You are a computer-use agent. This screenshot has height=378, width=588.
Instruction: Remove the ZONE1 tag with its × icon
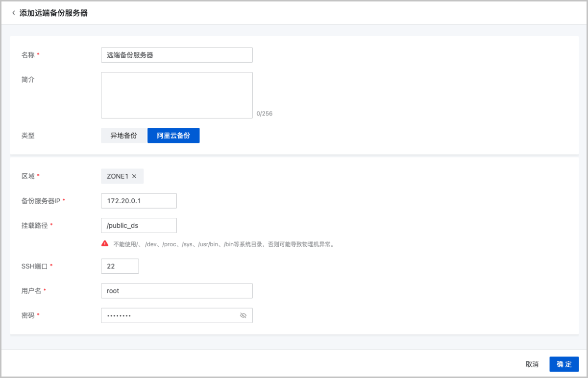tap(134, 176)
